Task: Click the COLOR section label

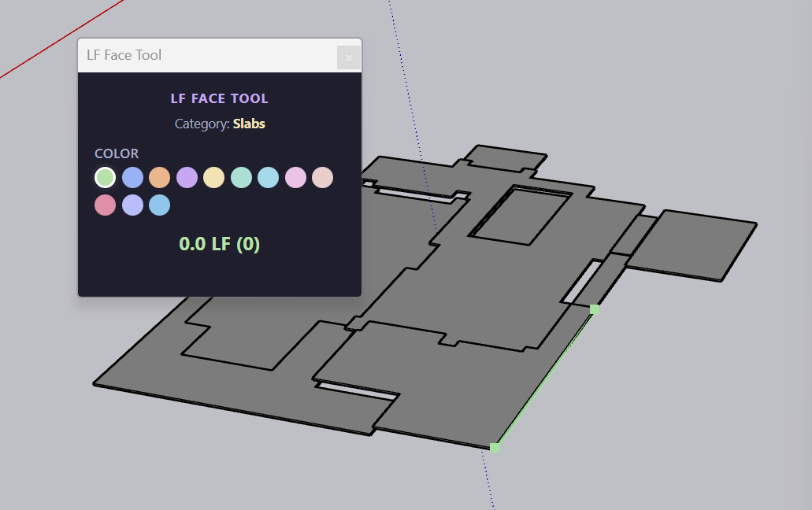Action: click(x=117, y=153)
